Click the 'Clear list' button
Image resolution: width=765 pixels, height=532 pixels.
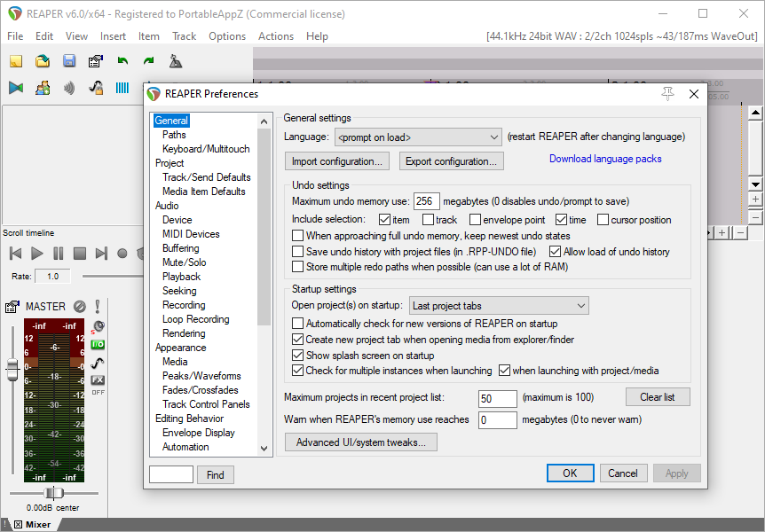pyautogui.click(x=658, y=397)
